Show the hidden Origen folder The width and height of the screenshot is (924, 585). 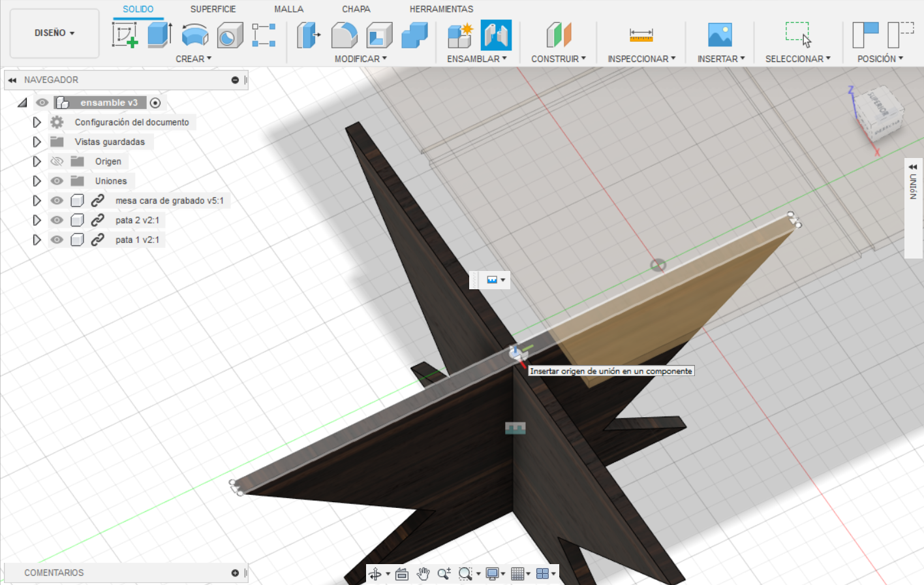[57, 161]
